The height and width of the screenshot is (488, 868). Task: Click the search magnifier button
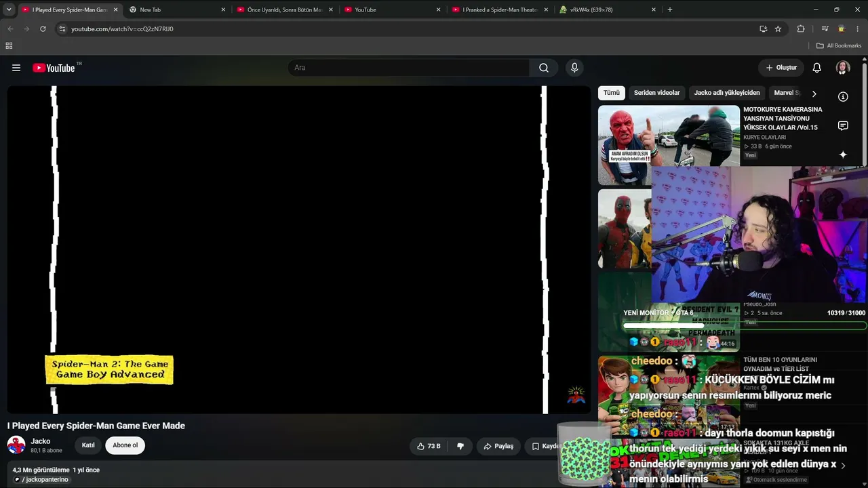[x=544, y=68]
